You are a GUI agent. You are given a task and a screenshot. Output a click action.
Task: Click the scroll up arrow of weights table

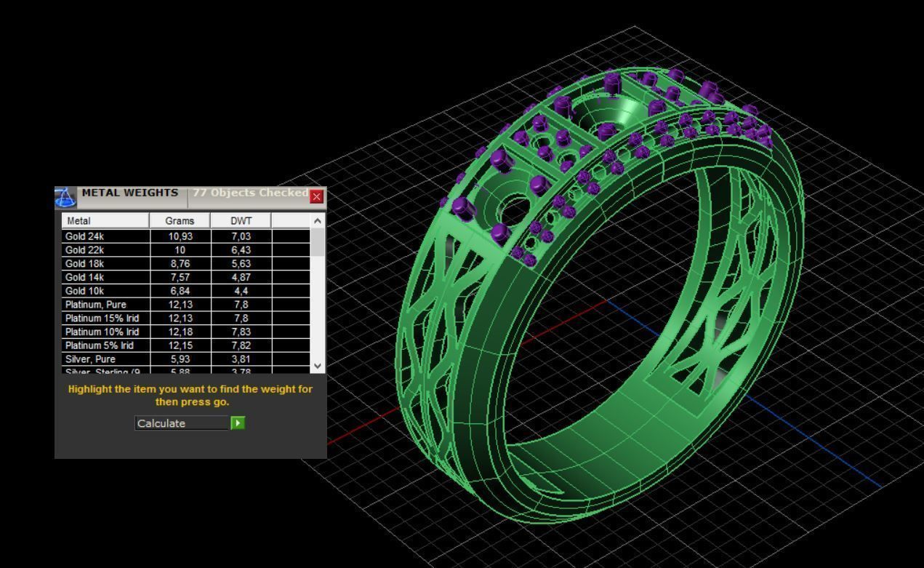[x=317, y=220]
